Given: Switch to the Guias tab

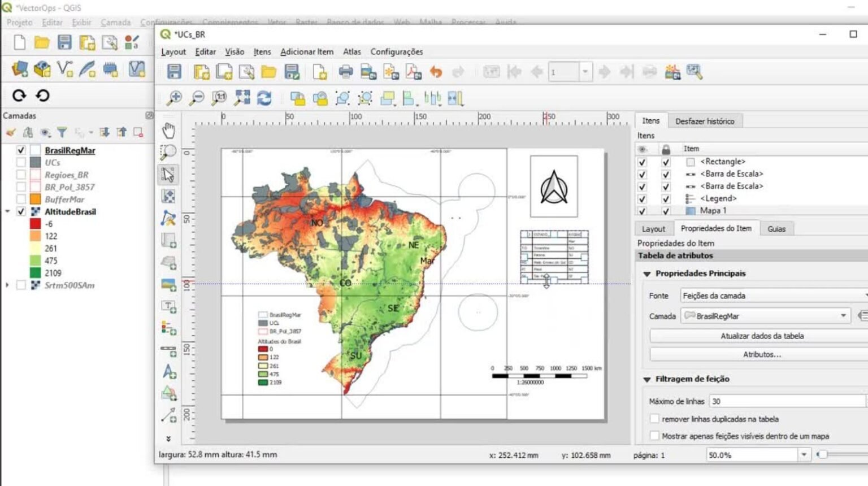Looking at the screenshot, I should (x=776, y=229).
